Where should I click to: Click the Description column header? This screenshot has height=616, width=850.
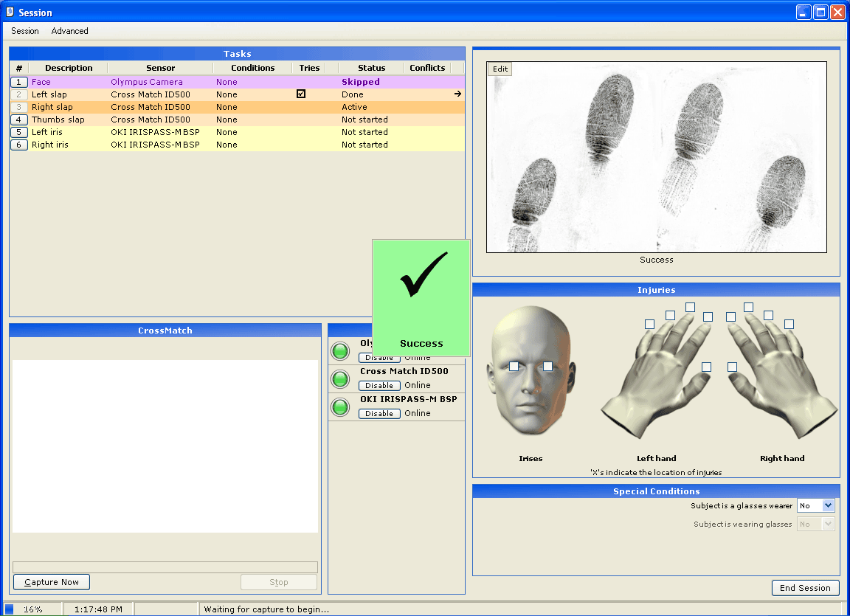pyautogui.click(x=69, y=68)
